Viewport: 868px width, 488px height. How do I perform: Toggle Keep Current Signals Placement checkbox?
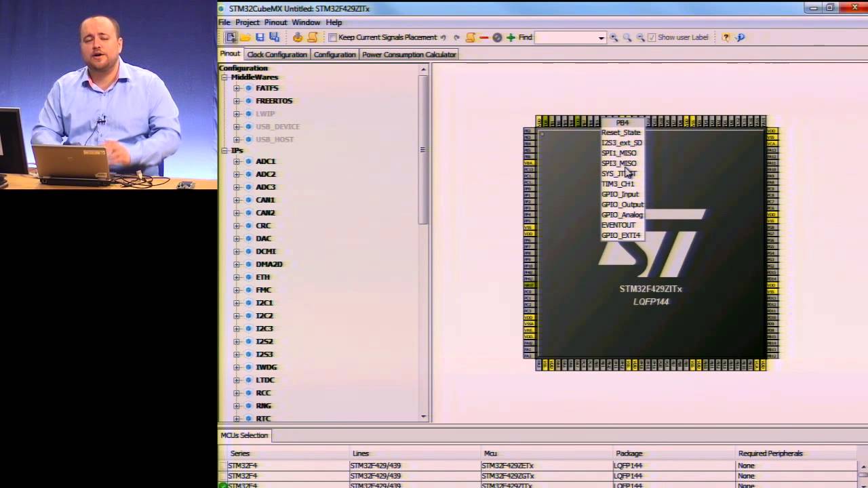pyautogui.click(x=332, y=37)
